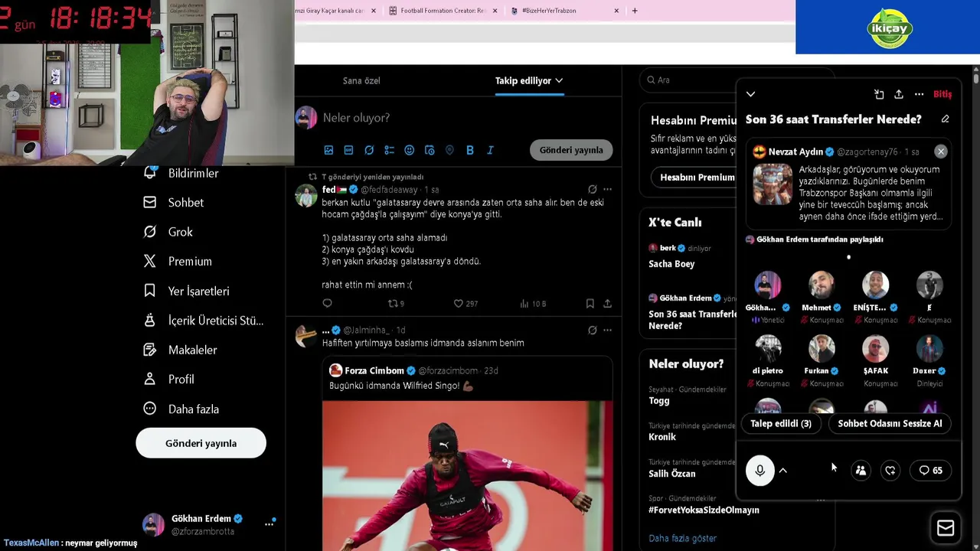Apply italic formatting in composer

[x=490, y=150]
